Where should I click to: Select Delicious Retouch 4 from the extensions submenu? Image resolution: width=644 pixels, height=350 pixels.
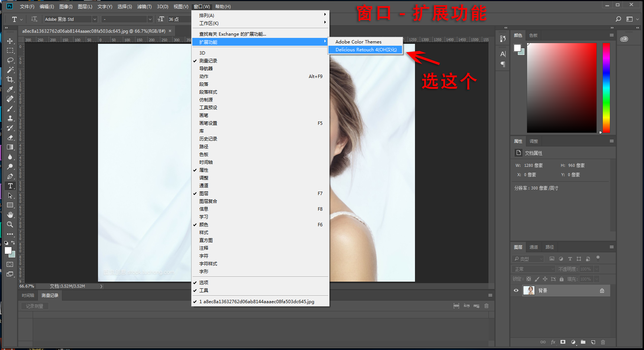pos(365,49)
